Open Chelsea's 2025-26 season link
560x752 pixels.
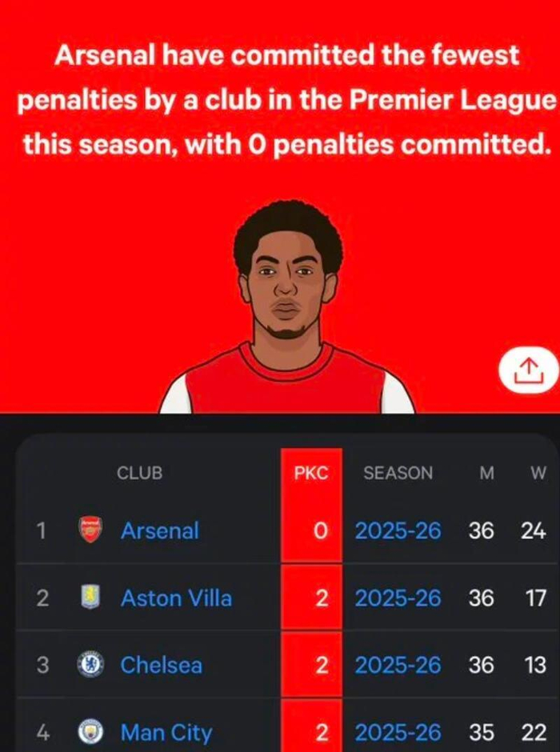coord(398,665)
